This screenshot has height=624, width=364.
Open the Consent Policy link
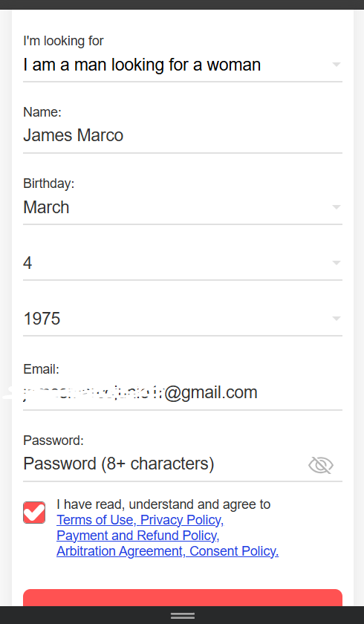(x=234, y=550)
